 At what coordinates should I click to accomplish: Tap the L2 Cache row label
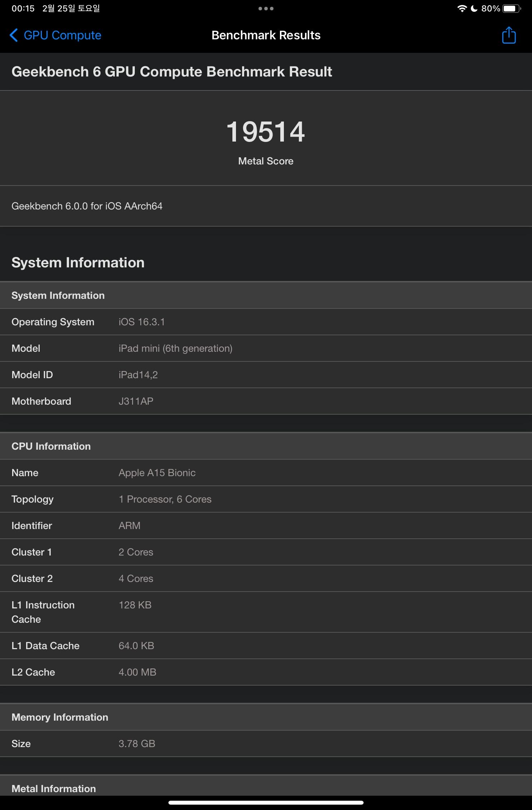33,672
